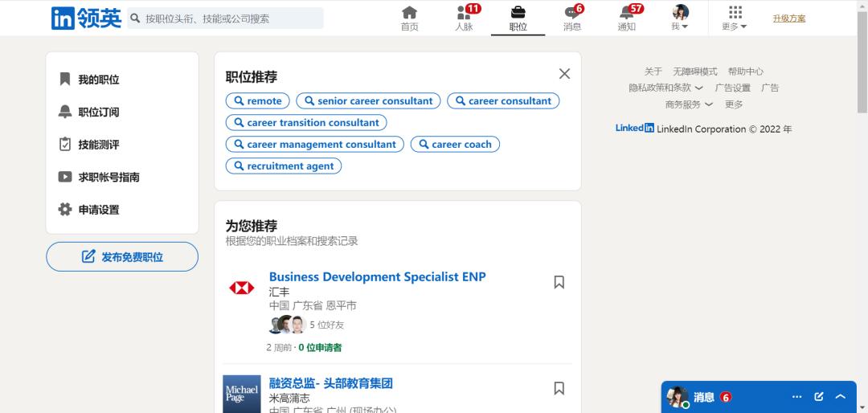Click the 米高蒲志 company name
Viewport: 868px width, 413px height.
click(x=289, y=398)
